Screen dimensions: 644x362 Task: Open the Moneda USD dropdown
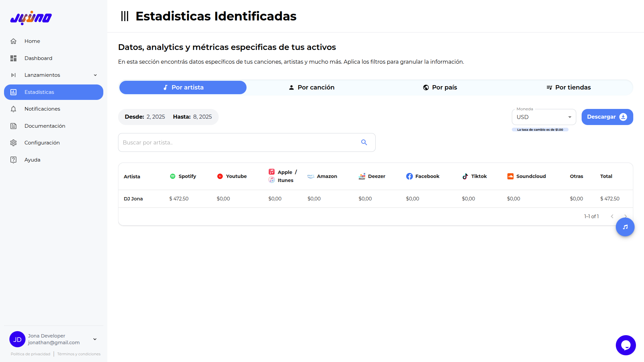coord(544,117)
